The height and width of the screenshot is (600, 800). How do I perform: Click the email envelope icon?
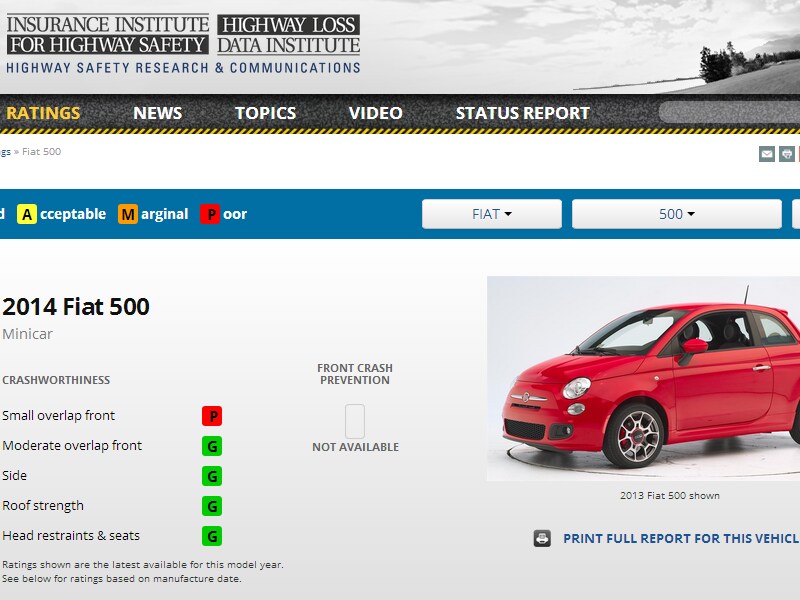tap(766, 154)
